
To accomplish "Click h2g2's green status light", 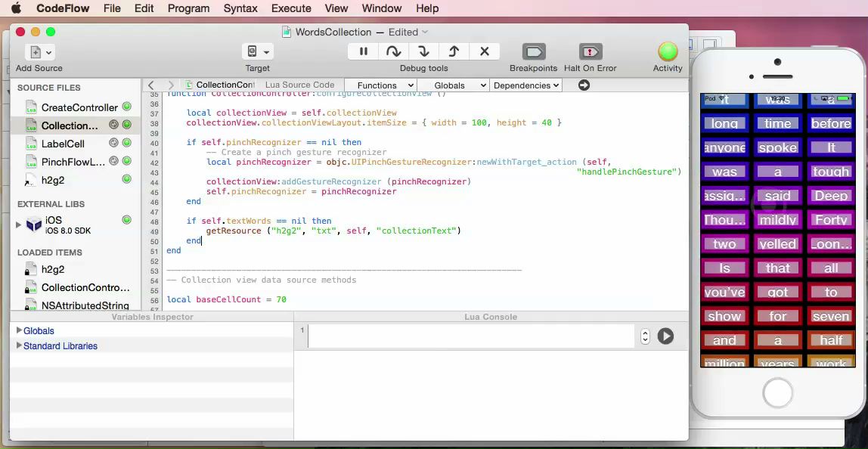I will [x=127, y=179].
